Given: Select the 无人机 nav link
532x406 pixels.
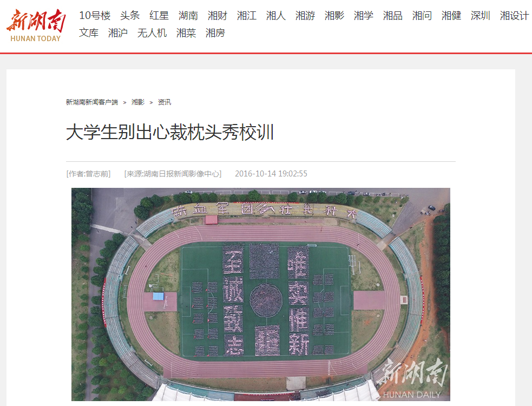Looking at the screenshot, I should 152,33.
